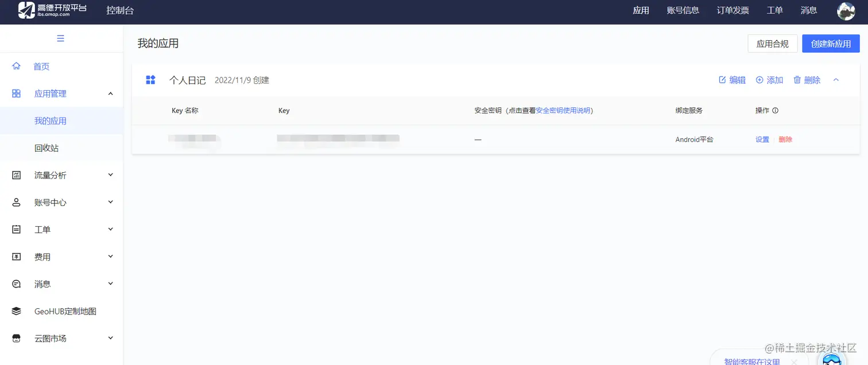Click the grid icon beside 个人日记
This screenshot has height=365, width=868.
tap(150, 80)
